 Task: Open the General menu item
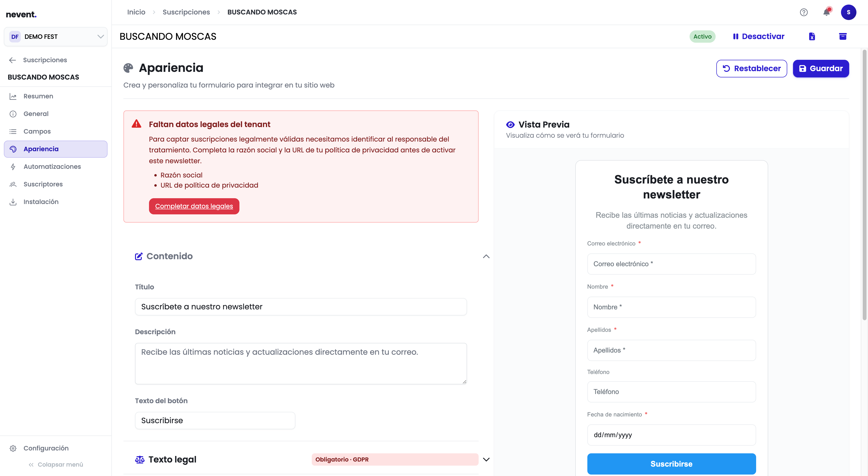pos(56,114)
